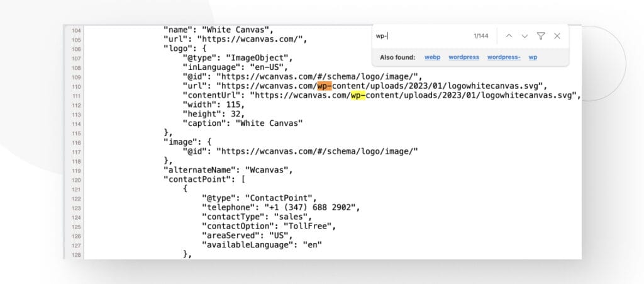Click the 1/144 match counter
This screenshot has width=644, height=284.
pyautogui.click(x=480, y=37)
